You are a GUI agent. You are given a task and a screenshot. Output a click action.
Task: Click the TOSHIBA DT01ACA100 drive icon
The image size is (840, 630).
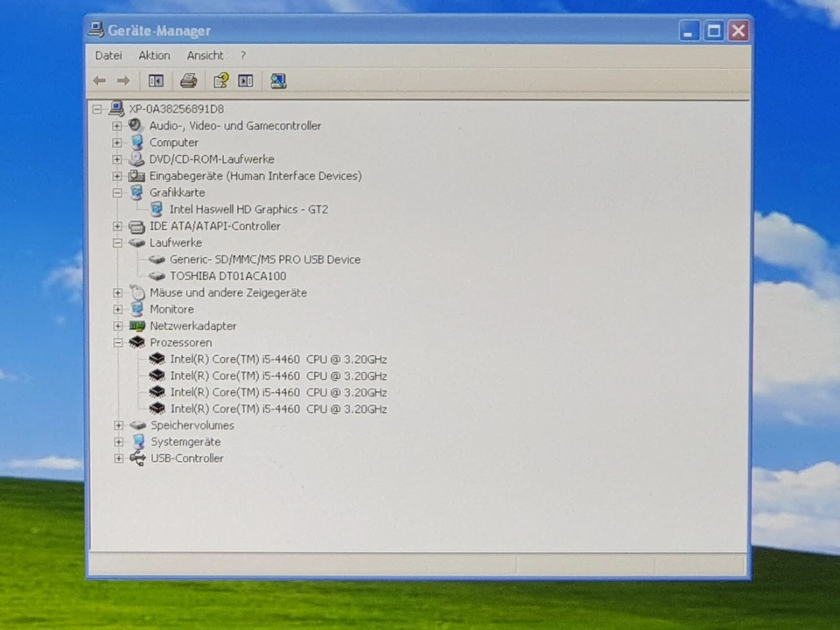point(157,276)
